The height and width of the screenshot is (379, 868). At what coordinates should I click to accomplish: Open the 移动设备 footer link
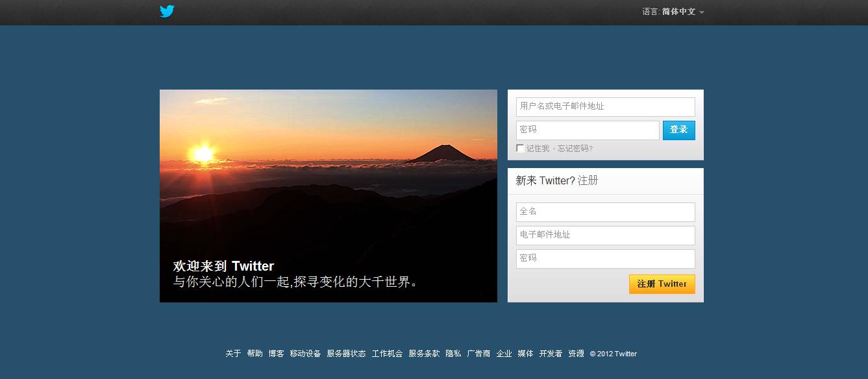(x=305, y=354)
